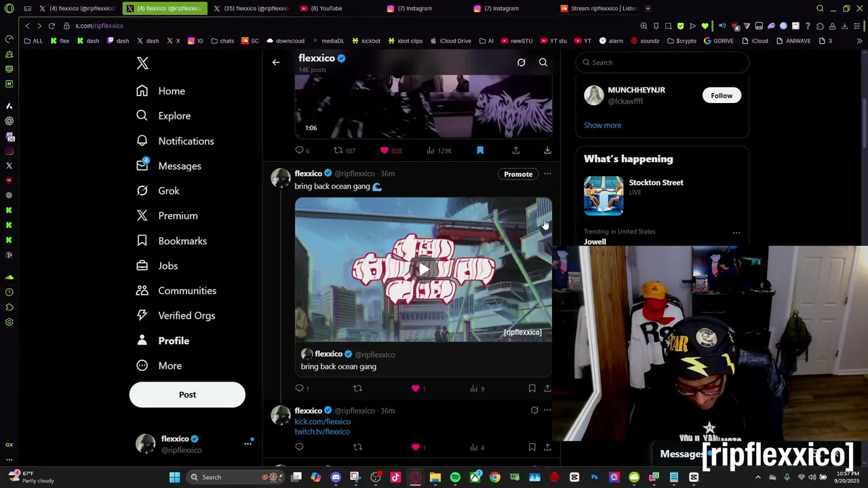Download the 1:06 video post
The width and height of the screenshot is (868, 488).
(x=547, y=150)
